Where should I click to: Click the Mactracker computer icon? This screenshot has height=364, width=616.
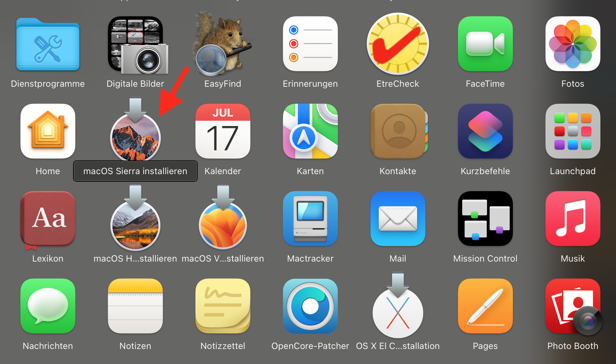click(310, 219)
